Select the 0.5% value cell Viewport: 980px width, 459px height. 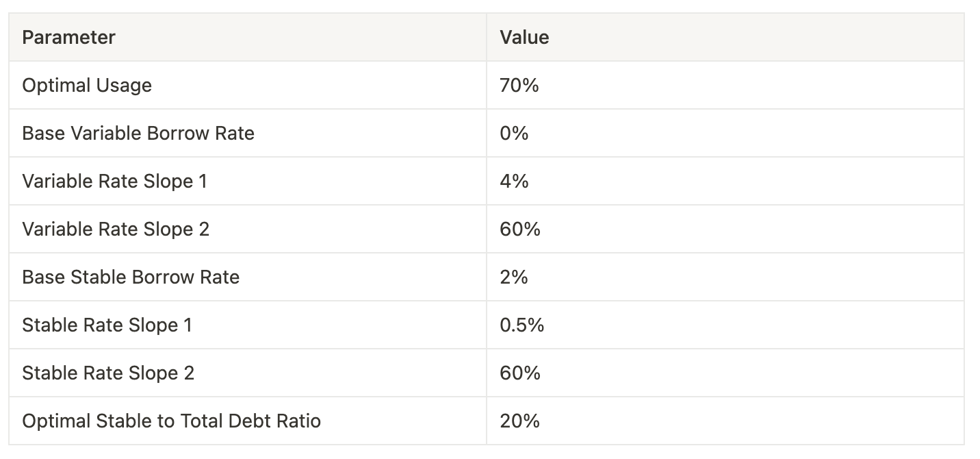pyautogui.click(x=725, y=325)
